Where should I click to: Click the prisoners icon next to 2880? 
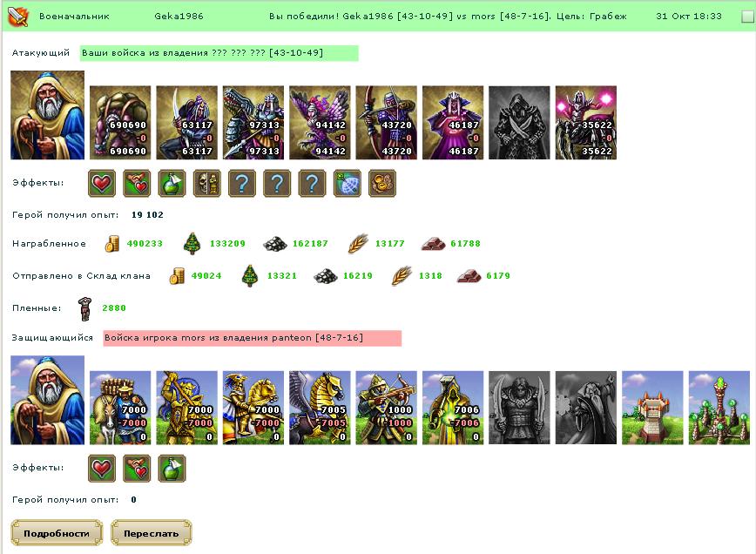(84, 308)
